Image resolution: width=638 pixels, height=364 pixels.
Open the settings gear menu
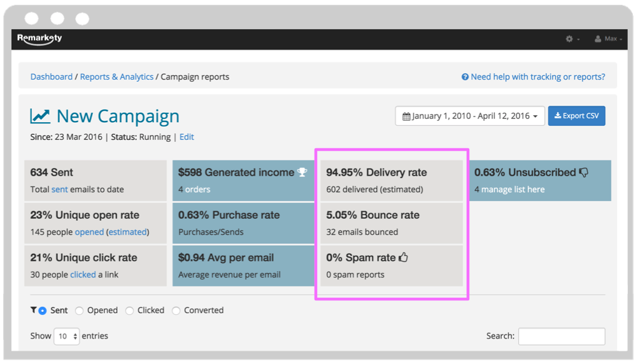tap(572, 39)
